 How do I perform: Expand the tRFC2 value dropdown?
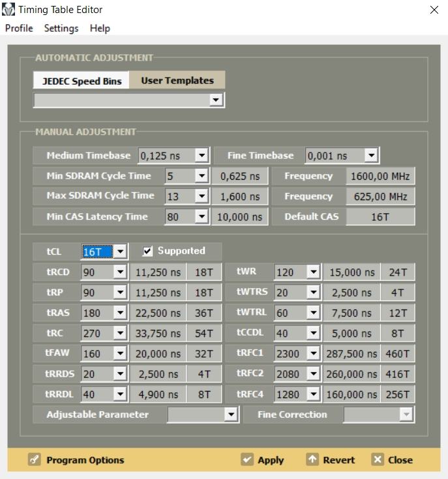point(314,373)
